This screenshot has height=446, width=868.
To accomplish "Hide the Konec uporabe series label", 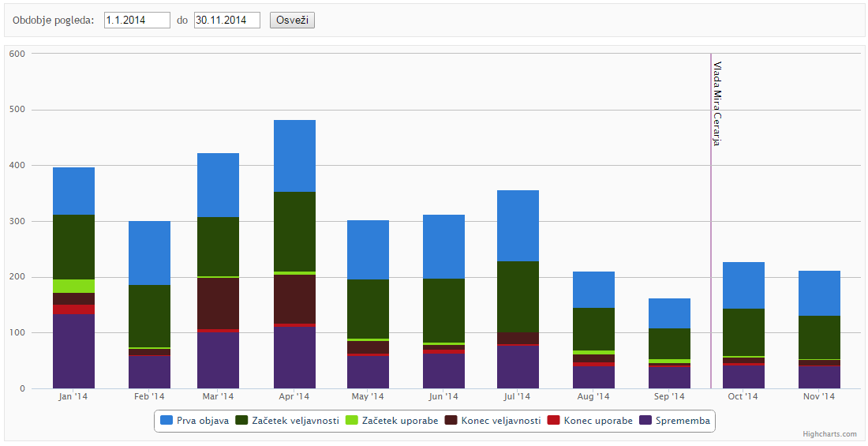I will coord(597,421).
